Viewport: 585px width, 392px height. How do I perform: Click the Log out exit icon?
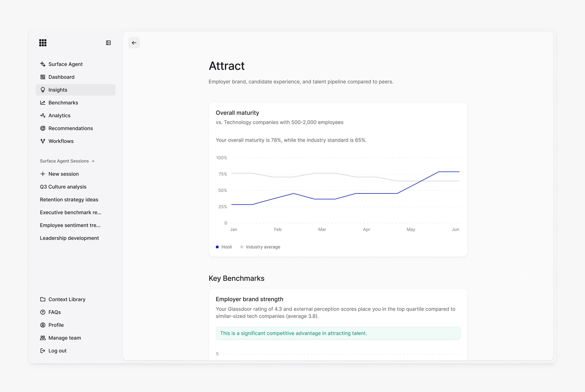click(x=43, y=351)
